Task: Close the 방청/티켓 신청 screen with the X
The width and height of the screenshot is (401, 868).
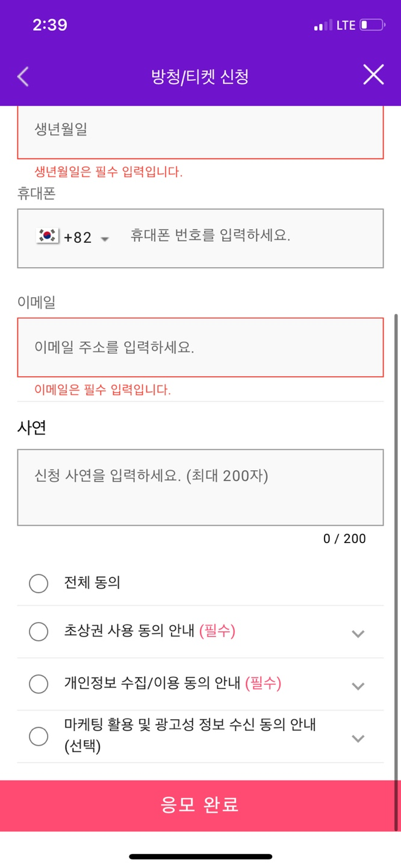Action: (374, 75)
